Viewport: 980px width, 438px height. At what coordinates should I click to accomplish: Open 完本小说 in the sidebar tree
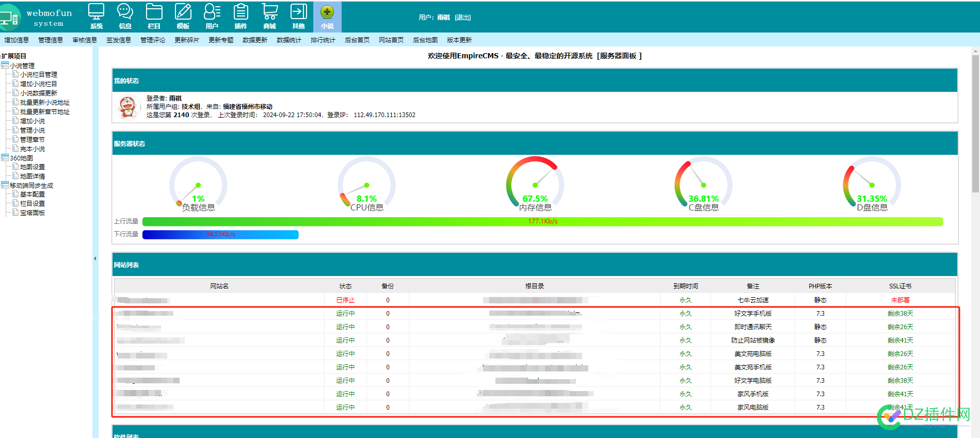33,149
